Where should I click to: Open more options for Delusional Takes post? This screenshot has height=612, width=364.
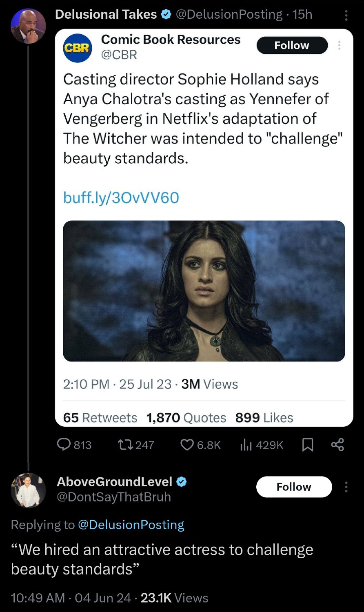pyautogui.click(x=346, y=16)
